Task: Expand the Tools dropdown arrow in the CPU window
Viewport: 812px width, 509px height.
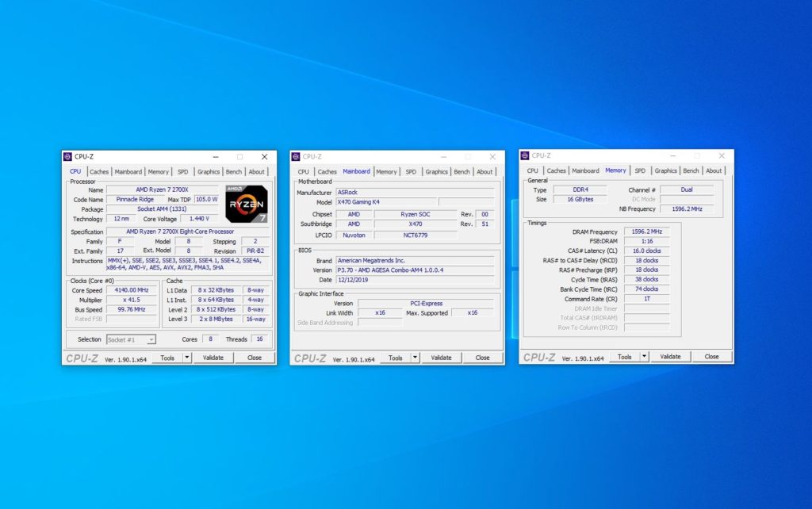Action: [187, 358]
